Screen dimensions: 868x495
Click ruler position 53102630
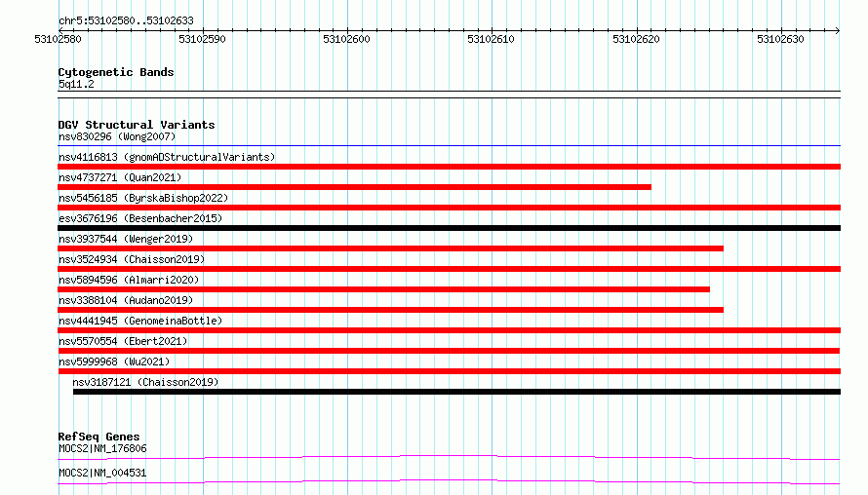780,39
